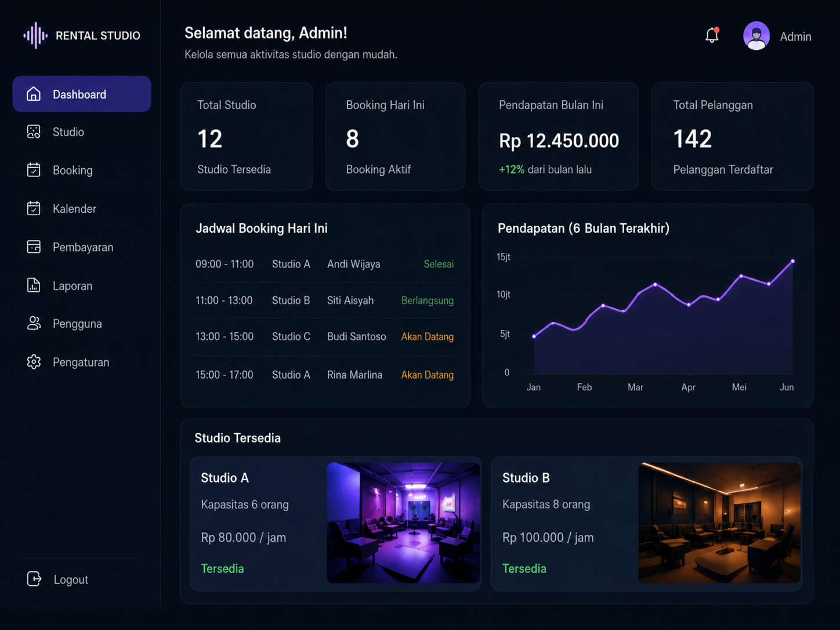Open the Booking menu label
This screenshot has width=840, height=630.
click(73, 171)
